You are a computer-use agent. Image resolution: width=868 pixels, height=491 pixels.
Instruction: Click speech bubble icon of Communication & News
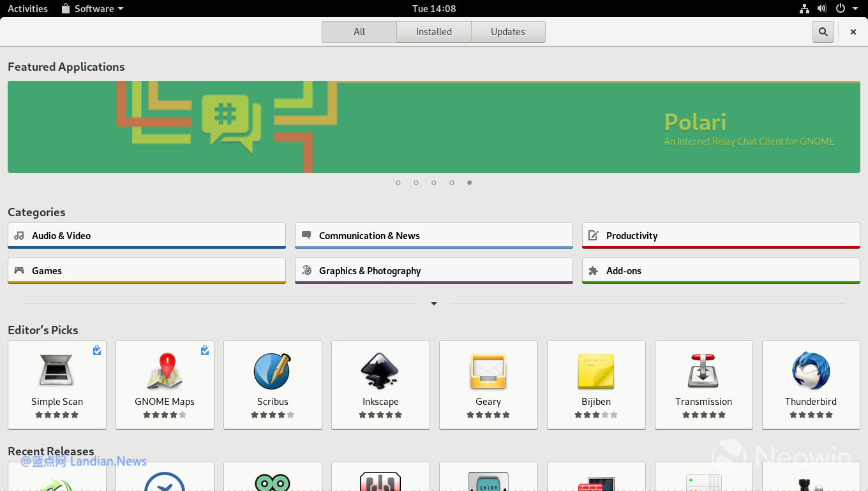pos(306,235)
